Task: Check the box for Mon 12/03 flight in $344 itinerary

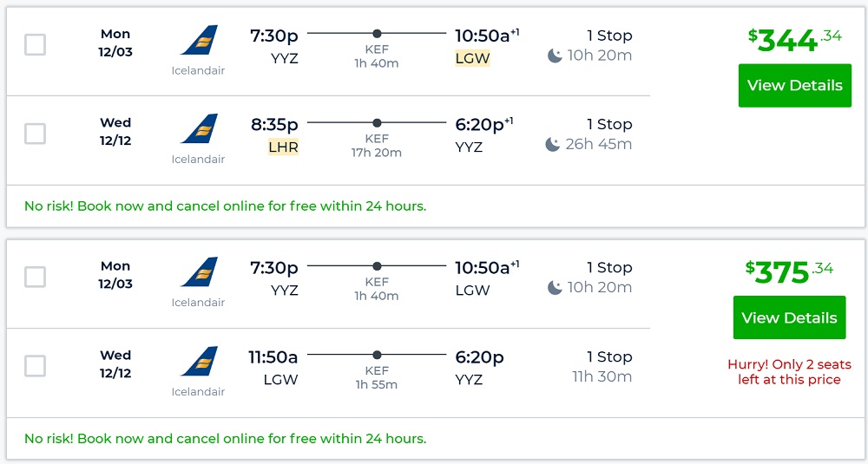Action: pos(35,44)
